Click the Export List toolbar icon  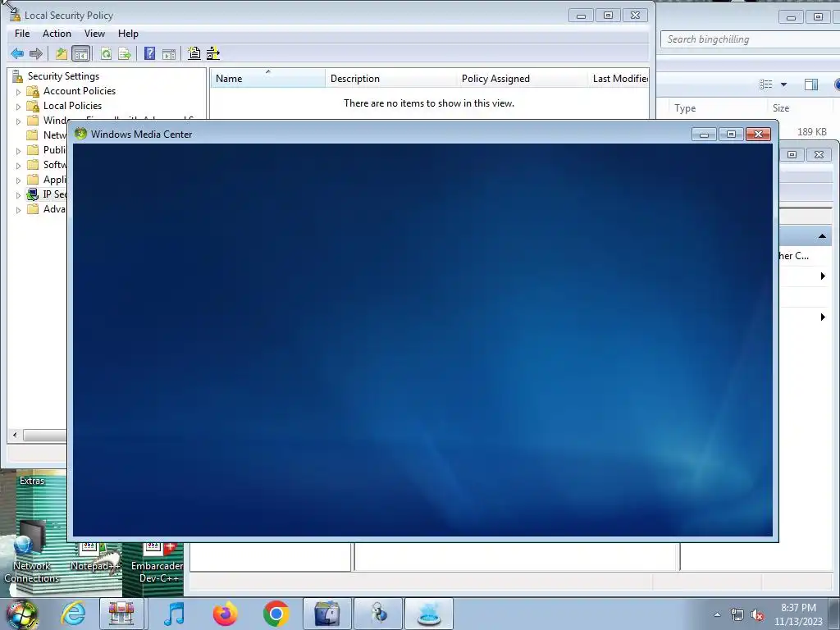125,53
